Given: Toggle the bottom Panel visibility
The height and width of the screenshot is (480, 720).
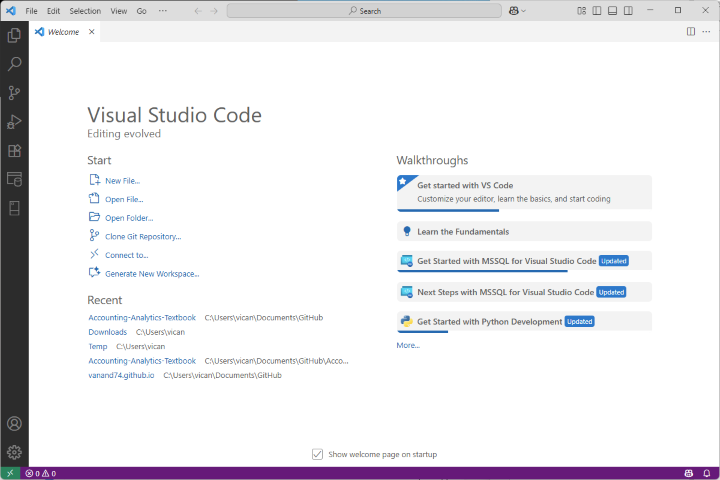Looking at the screenshot, I should pyautogui.click(x=613, y=11).
